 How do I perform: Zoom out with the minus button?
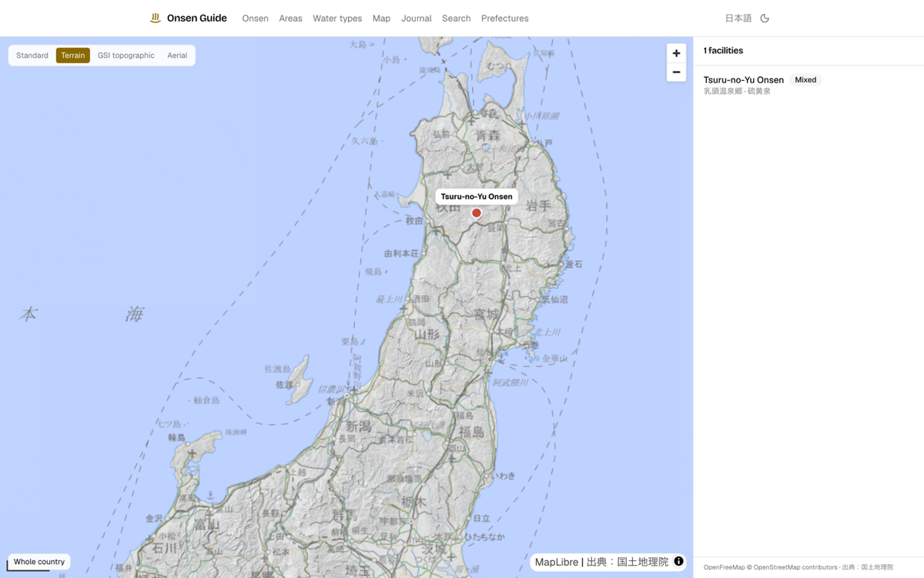click(676, 72)
